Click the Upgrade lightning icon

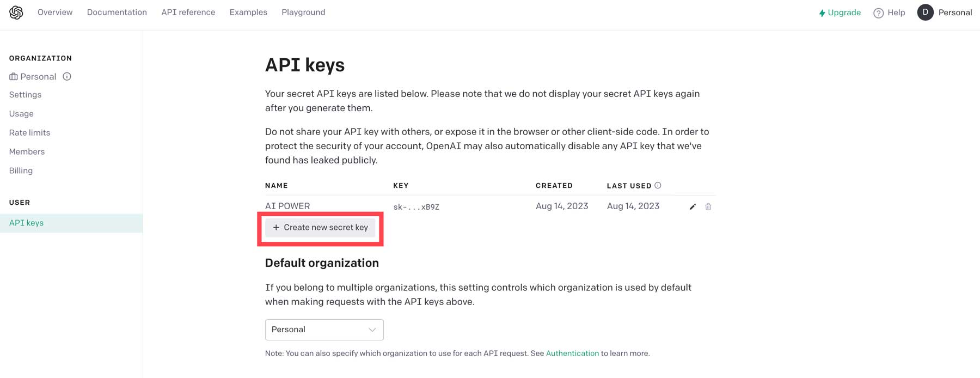click(x=822, y=12)
